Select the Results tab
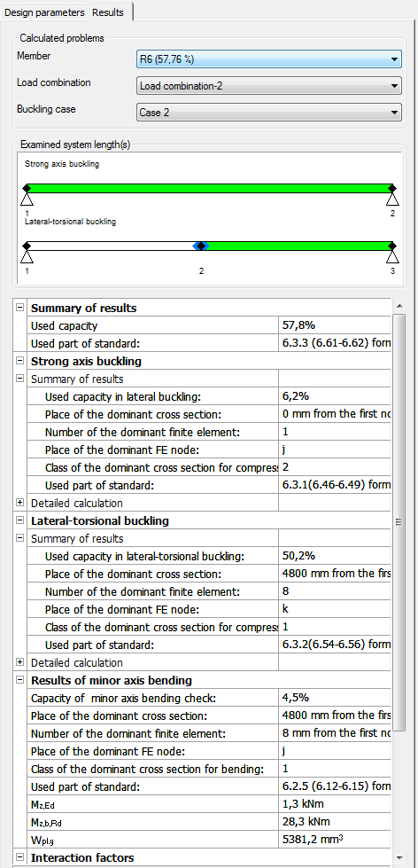The width and height of the screenshot is (418, 868). click(x=110, y=12)
